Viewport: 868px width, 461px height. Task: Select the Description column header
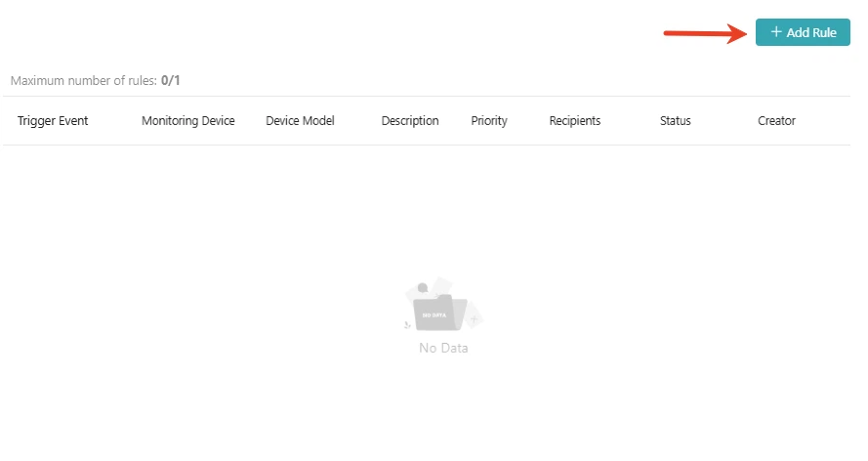tap(410, 121)
